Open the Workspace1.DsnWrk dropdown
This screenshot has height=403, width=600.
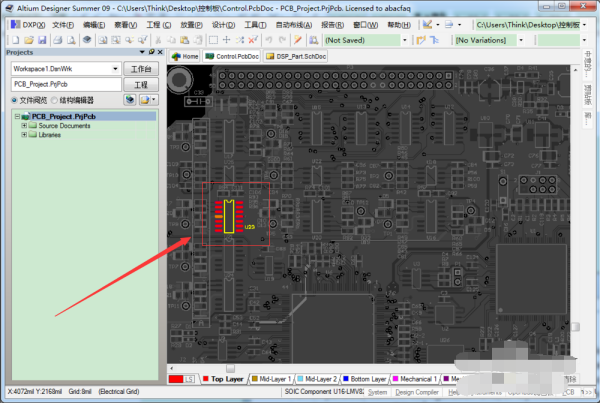tap(115, 69)
